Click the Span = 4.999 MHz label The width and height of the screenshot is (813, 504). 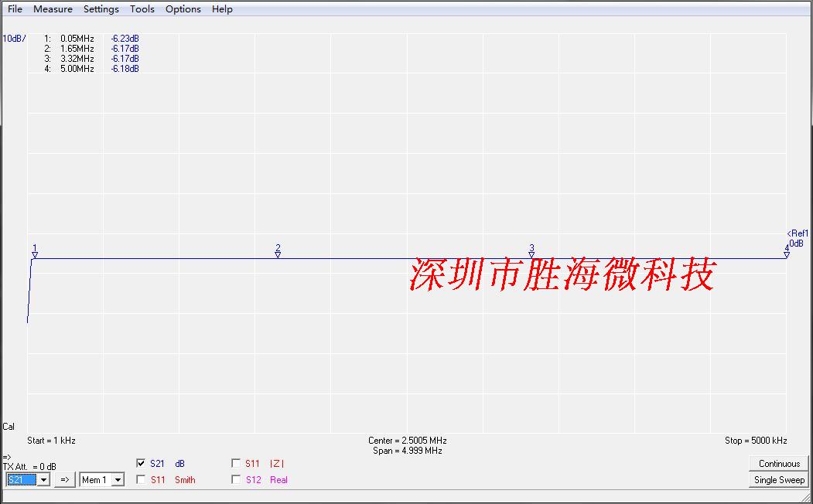point(408,451)
